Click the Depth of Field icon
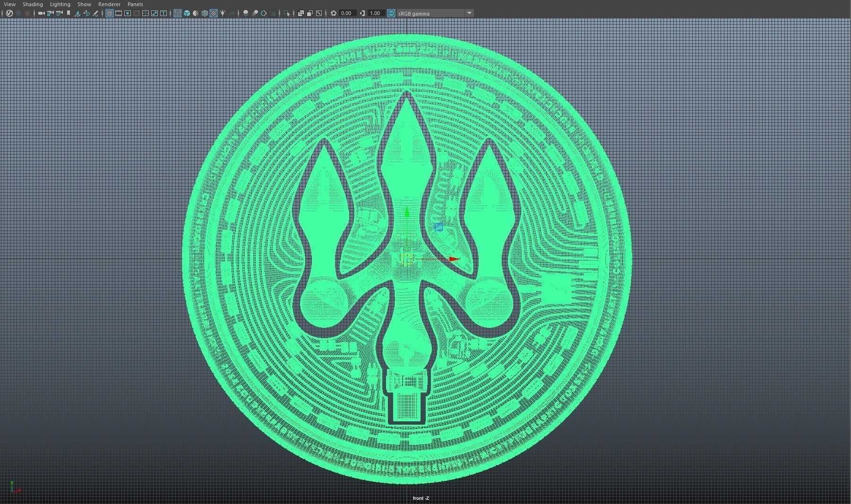Image resolution: width=851 pixels, height=504 pixels. (273, 13)
